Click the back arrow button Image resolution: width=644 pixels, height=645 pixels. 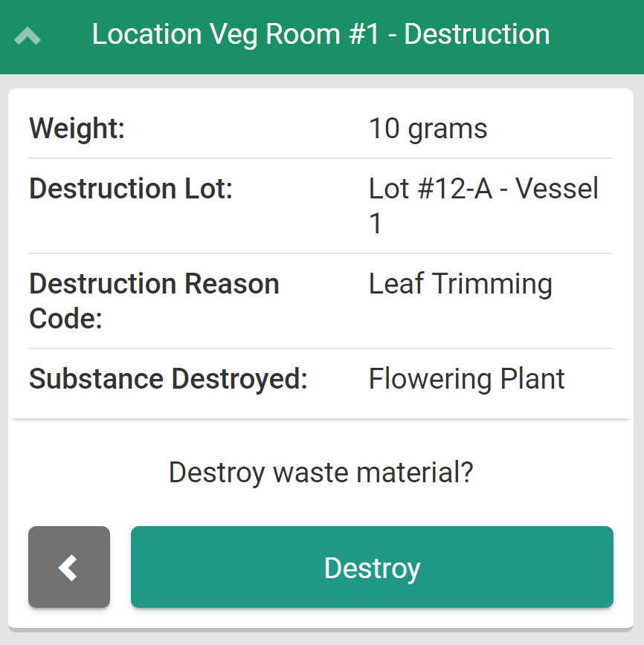[69, 567]
